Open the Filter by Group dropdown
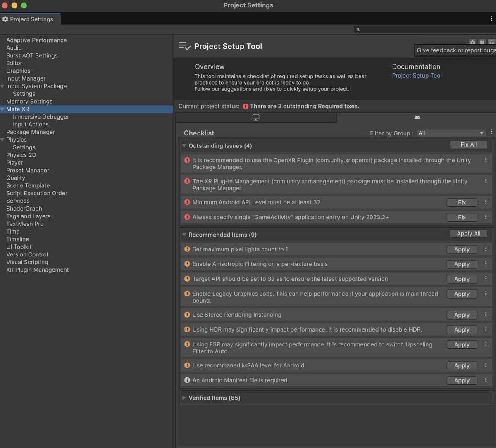 pyautogui.click(x=451, y=133)
